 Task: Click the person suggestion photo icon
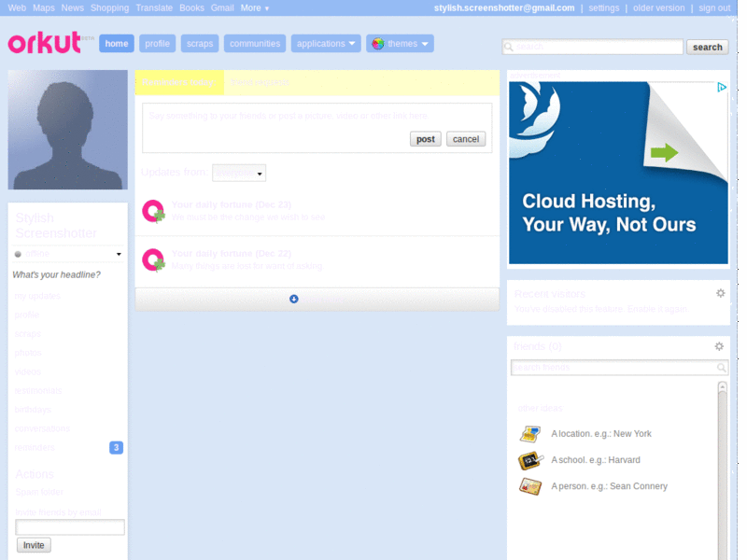pos(530,486)
